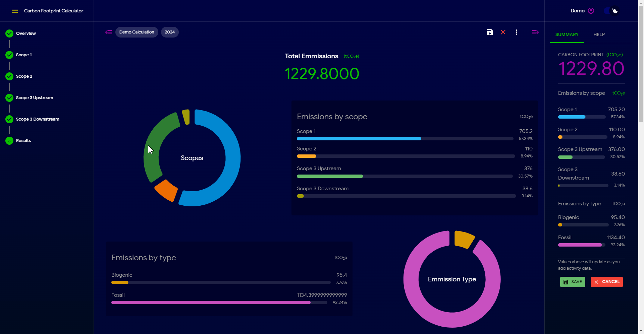Image resolution: width=644 pixels, height=334 pixels.
Task: Click the purple right arrow panel icon
Action: (x=535, y=32)
